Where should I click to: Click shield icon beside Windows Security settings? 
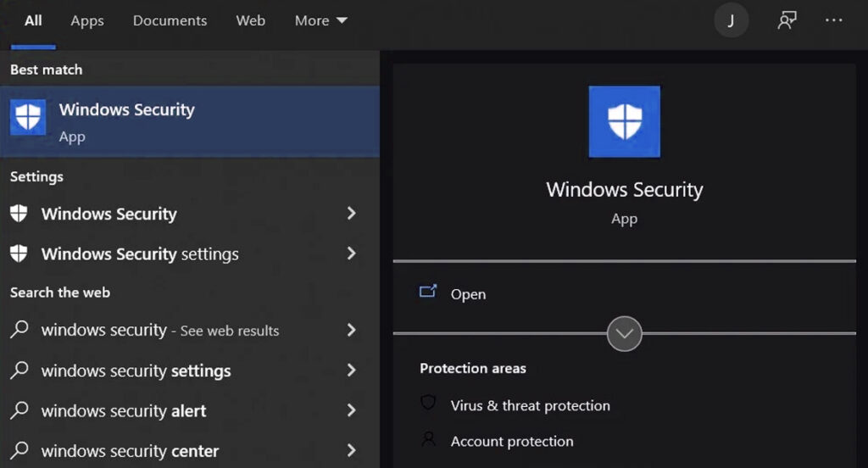coord(19,253)
